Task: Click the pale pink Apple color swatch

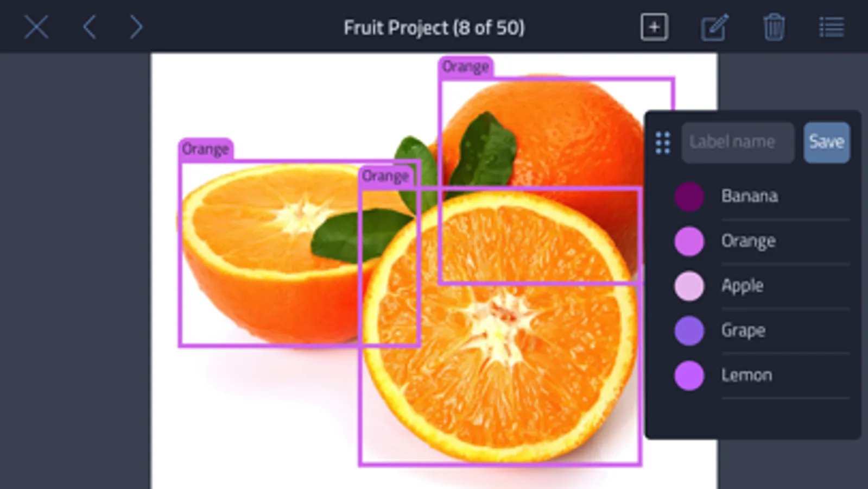Action: 689,286
